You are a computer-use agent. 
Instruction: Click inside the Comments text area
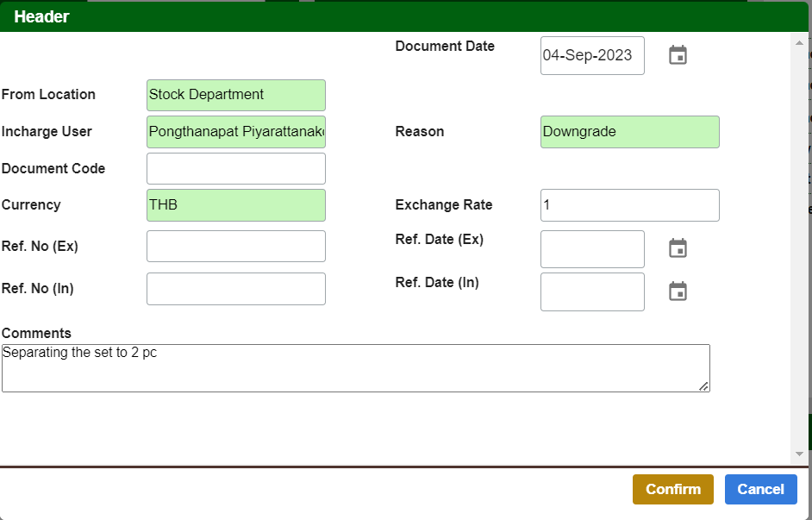[x=355, y=368]
